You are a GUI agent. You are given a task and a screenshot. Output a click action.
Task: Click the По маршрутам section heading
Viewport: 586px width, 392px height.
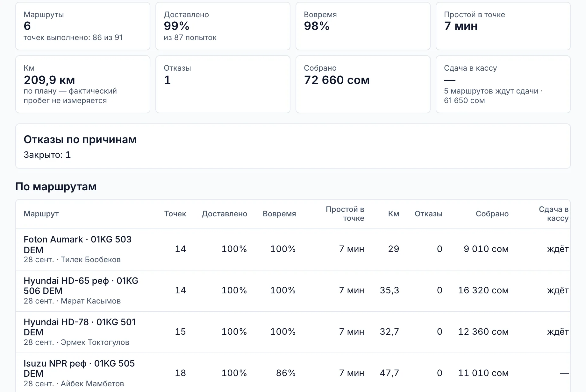tap(56, 186)
